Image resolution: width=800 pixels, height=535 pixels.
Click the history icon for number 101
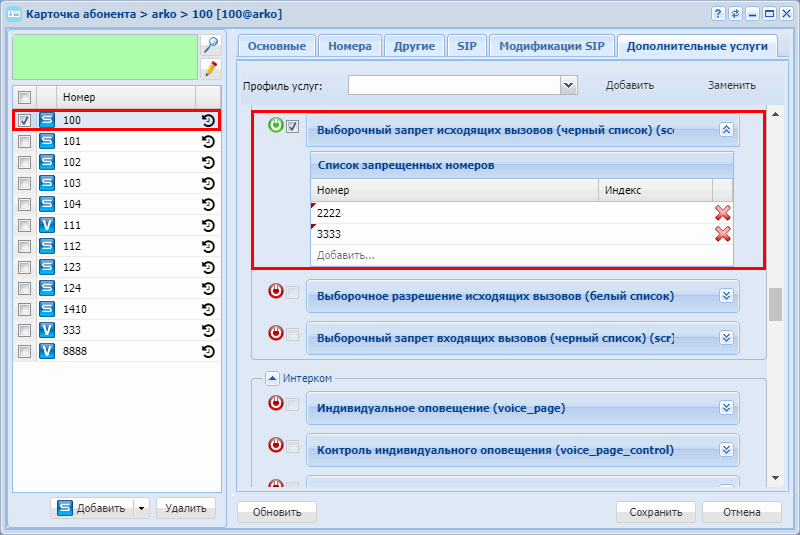(208, 141)
